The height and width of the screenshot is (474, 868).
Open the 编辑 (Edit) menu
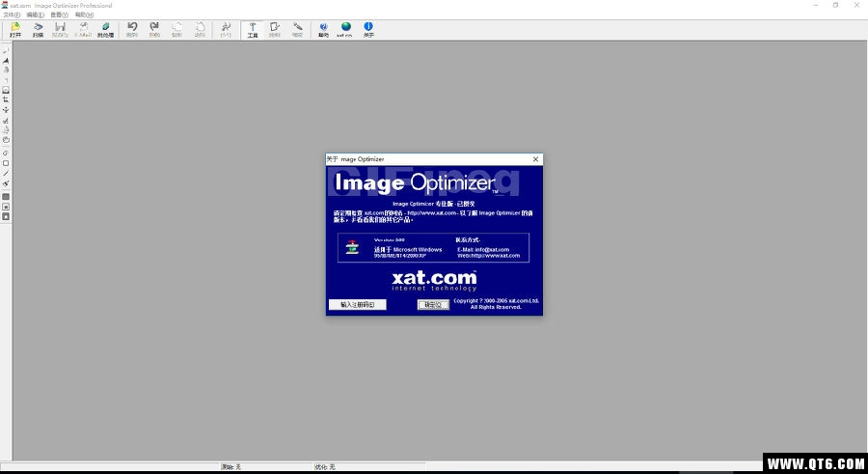click(35, 15)
